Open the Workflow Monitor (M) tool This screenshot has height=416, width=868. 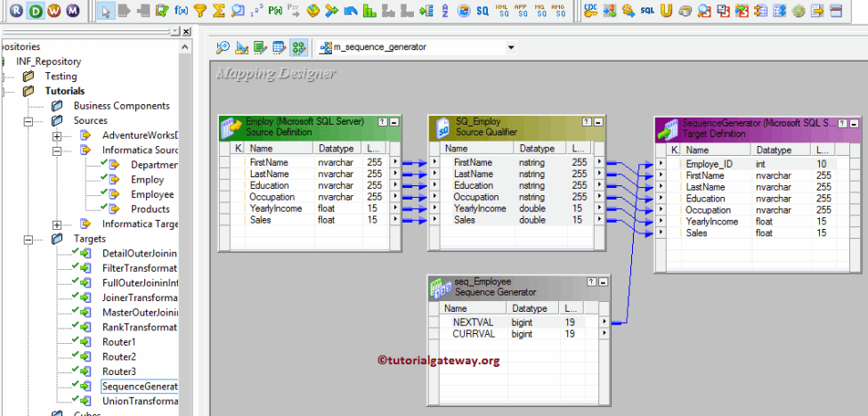(x=72, y=10)
